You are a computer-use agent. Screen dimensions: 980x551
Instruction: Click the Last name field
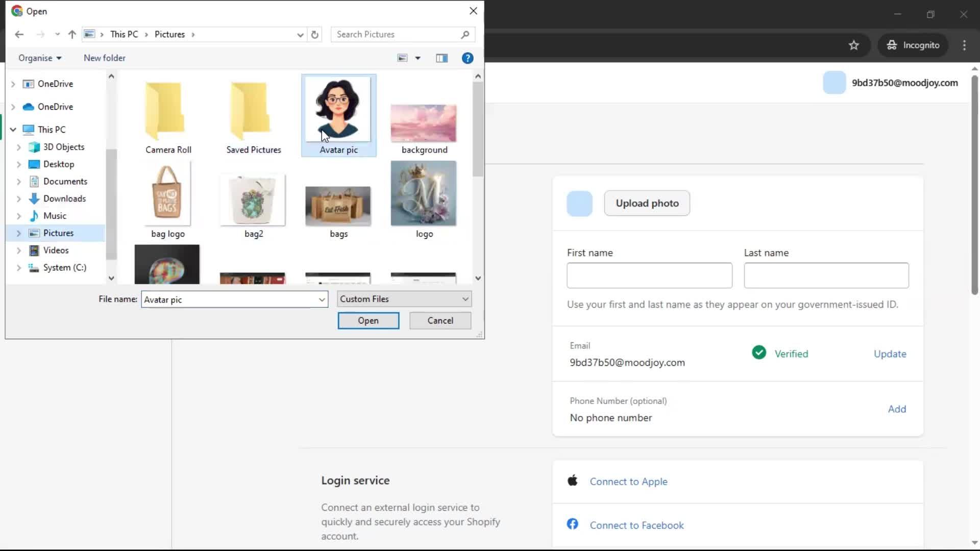pyautogui.click(x=826, y=275)
